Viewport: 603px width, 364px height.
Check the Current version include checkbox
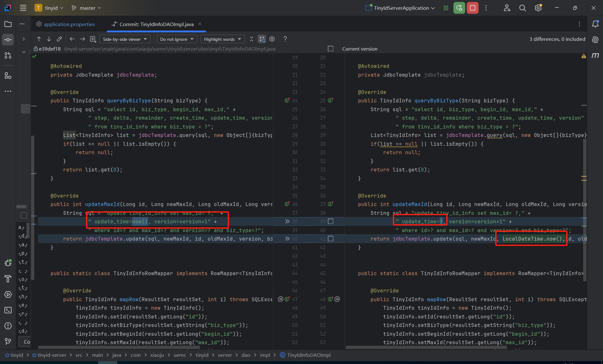coord(330,49)
